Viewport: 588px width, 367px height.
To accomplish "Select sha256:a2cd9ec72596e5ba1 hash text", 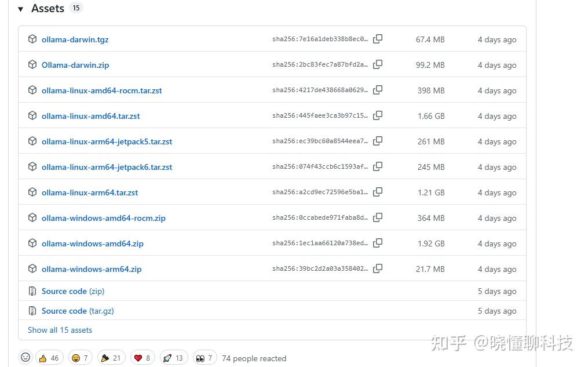I will [320, 192].
